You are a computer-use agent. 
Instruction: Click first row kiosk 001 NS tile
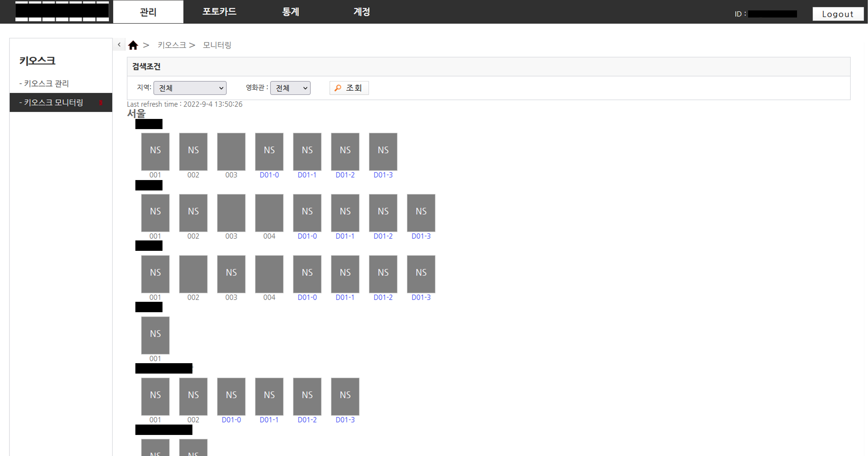155,151
